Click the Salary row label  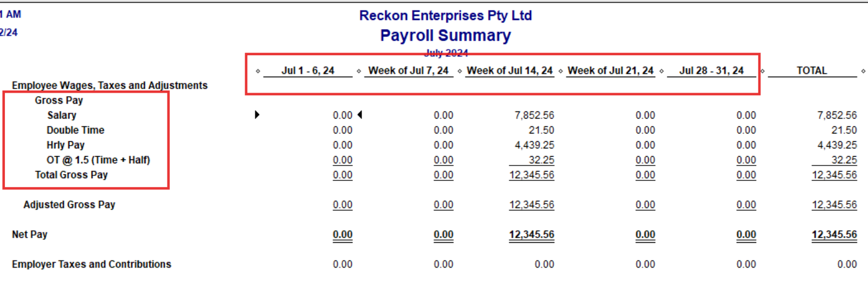(62, 115)
